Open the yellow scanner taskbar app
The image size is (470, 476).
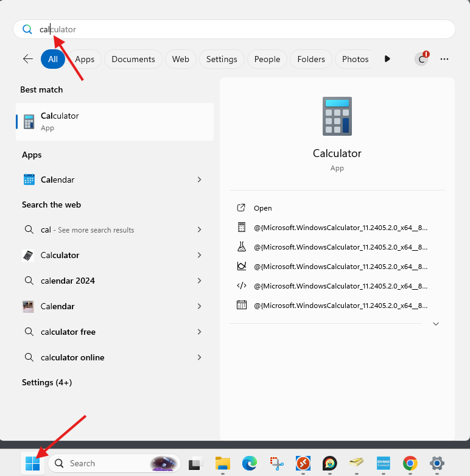pyautogui.click(x=356, y=463)
